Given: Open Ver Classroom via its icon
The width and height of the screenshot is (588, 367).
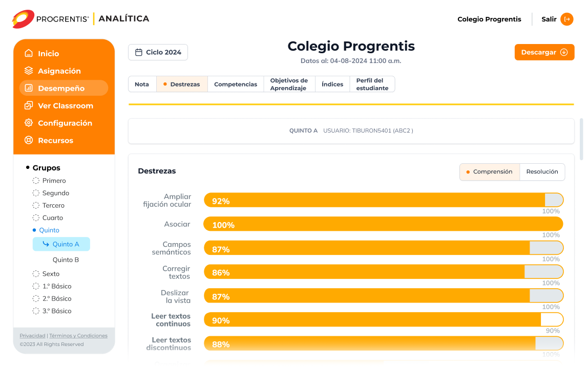Looking at the screenshot, I should (x=29, y=105).
